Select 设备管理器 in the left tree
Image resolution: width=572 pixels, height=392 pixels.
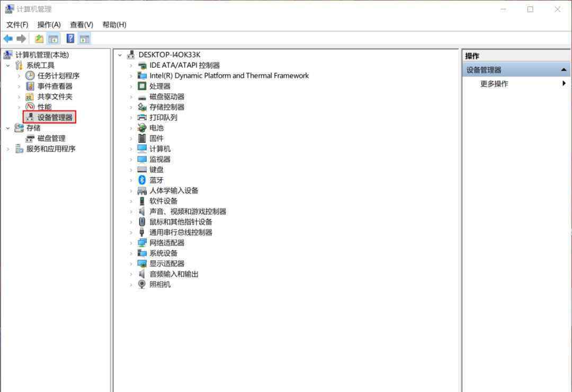pyautogui.click(x=55, y=117)
